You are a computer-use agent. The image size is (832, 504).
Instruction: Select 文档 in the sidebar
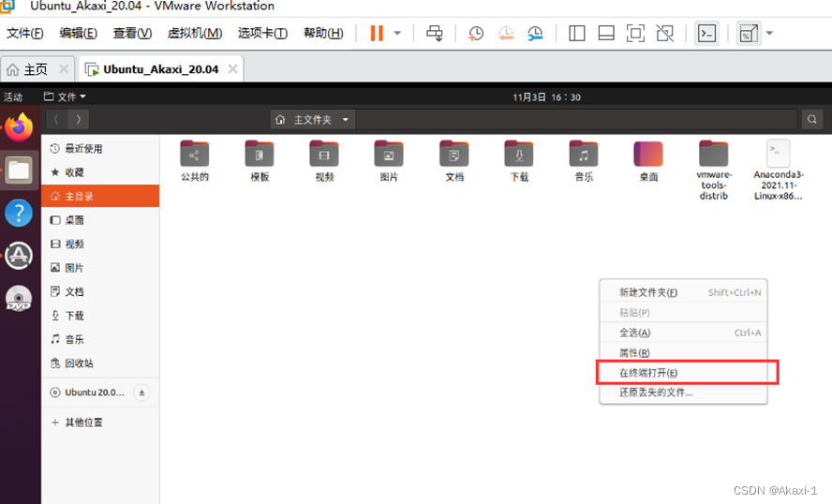coord(100,291)
